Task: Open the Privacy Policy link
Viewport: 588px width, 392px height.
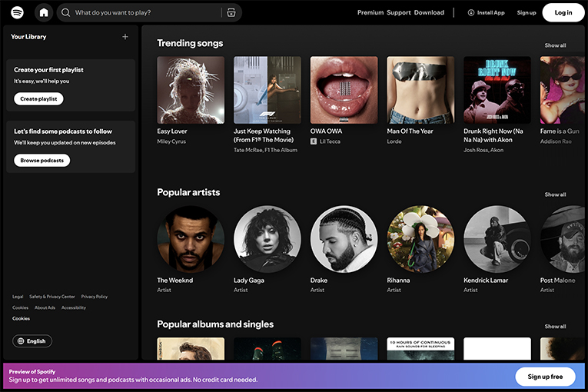Action: point(95,297)
